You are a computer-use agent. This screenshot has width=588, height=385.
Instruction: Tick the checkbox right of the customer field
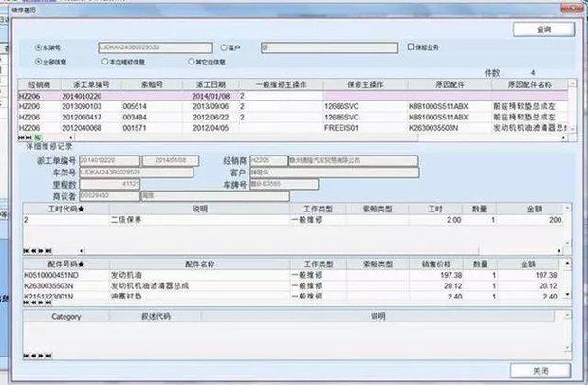point(411,46)
